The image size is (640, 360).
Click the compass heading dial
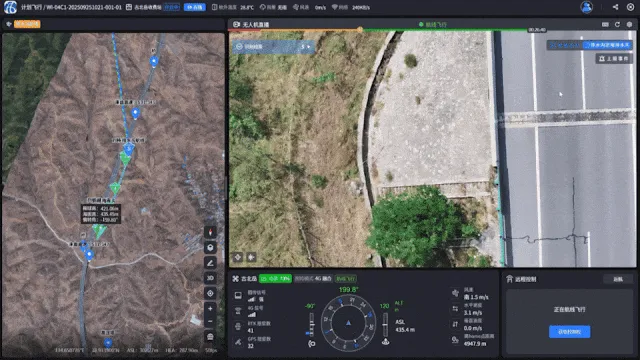(348, 323)
